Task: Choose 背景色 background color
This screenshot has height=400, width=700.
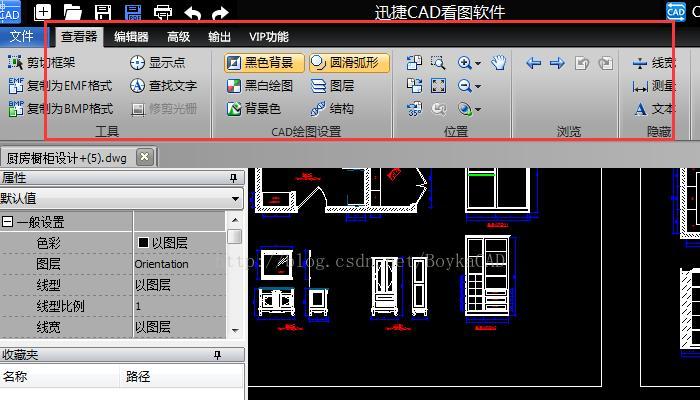Action: tap(254, 108)
